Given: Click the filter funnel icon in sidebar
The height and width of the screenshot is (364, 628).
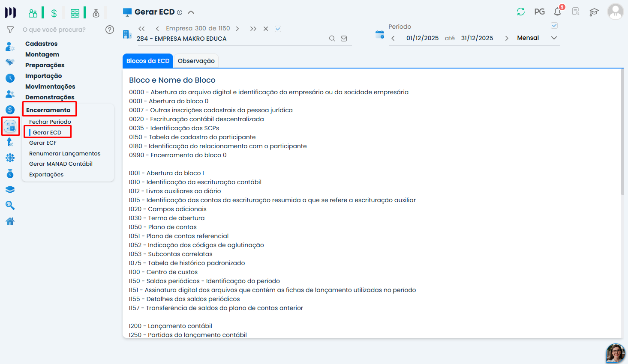Looking at the screenshot, I should pyautogui.click(x=10, y=30).
